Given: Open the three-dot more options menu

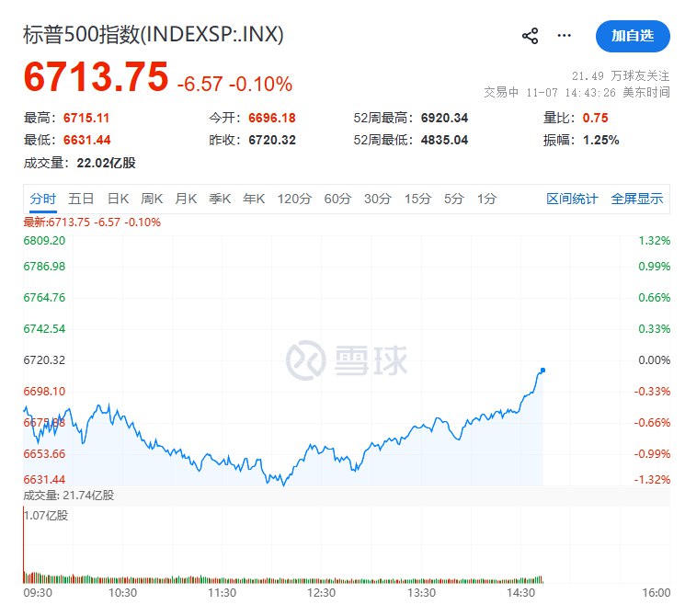Looking at the screenshot, I should coord(564,35).
